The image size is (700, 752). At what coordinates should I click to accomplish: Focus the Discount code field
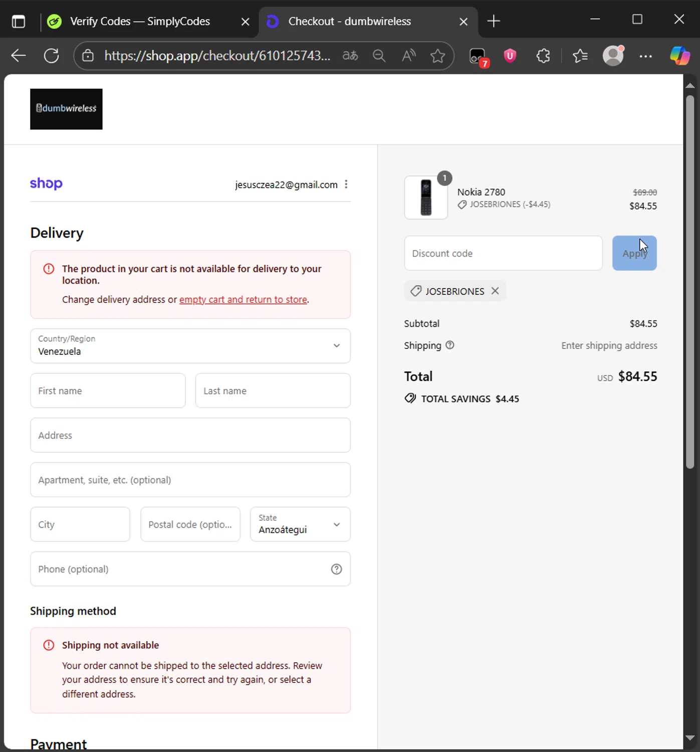tap(503, 253)
